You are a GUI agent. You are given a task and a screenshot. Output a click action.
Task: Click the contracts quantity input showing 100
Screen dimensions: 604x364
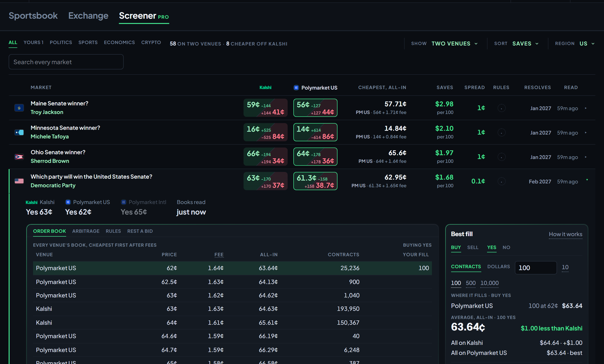tap(536, 268)
